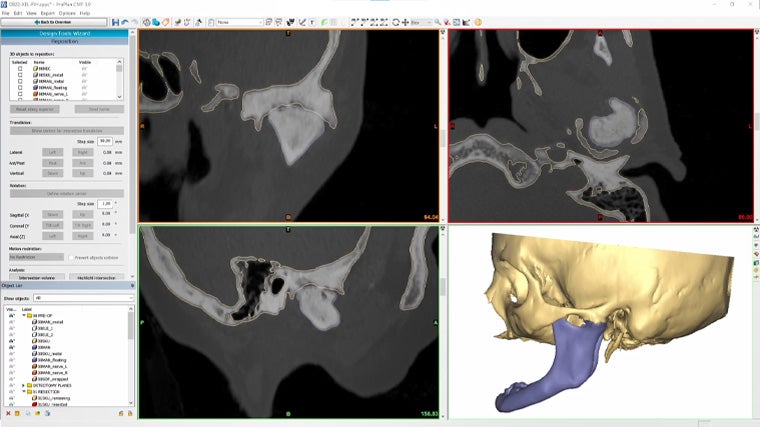Click the 3D objects list scroll-down arrow
The height and width of the screenshot is (427, 760).
pyautogui.click(x=120, y=97)
